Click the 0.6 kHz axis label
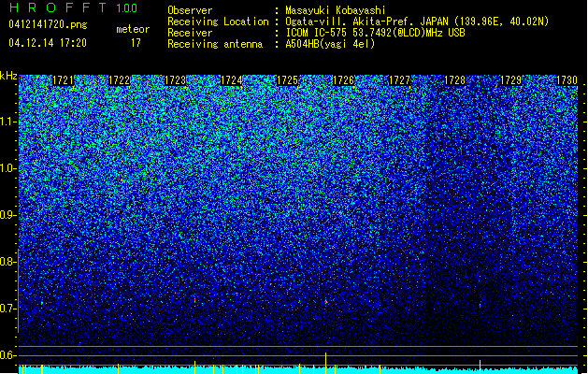The width and height of the screenshot is (588, 374). coord(7,355)
